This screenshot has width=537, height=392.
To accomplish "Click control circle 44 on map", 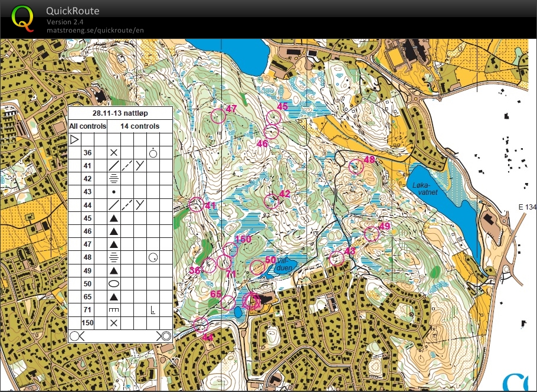I will (201, 325).
